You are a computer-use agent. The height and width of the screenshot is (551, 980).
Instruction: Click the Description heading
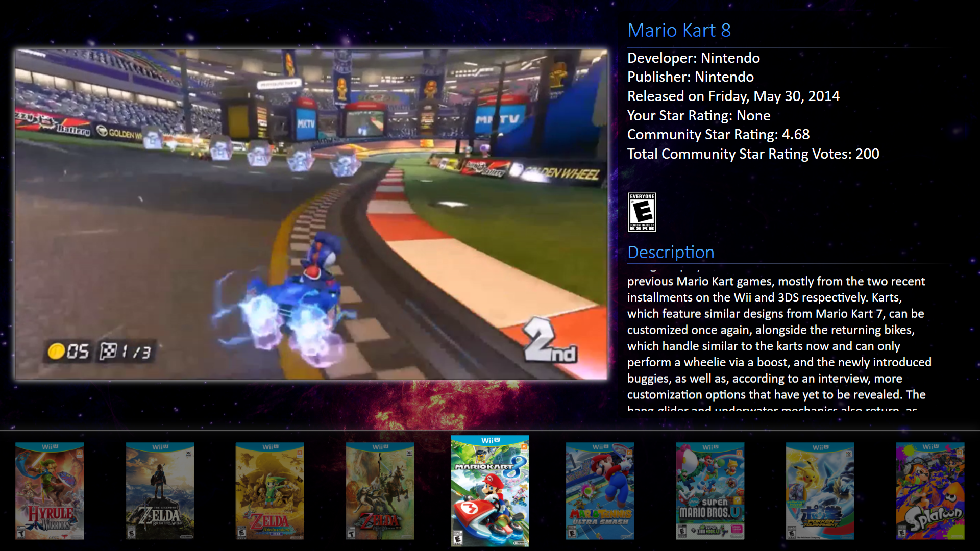tap(671, 253)
